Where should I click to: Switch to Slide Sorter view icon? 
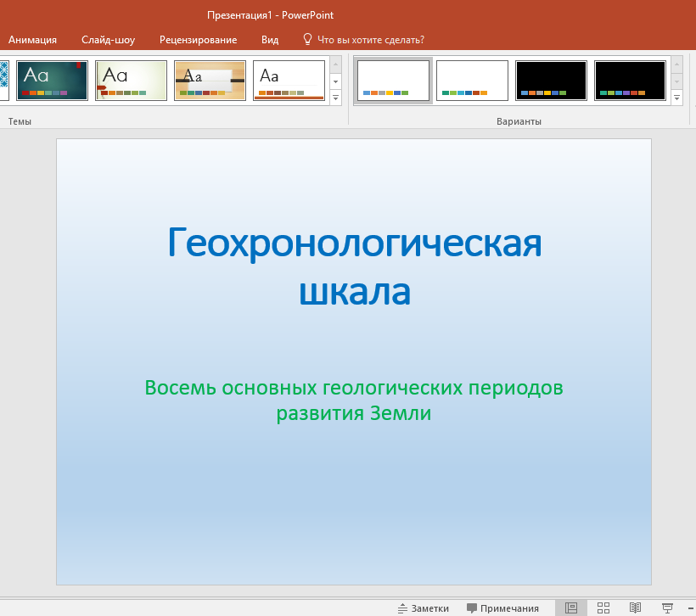tap(603, 608)
